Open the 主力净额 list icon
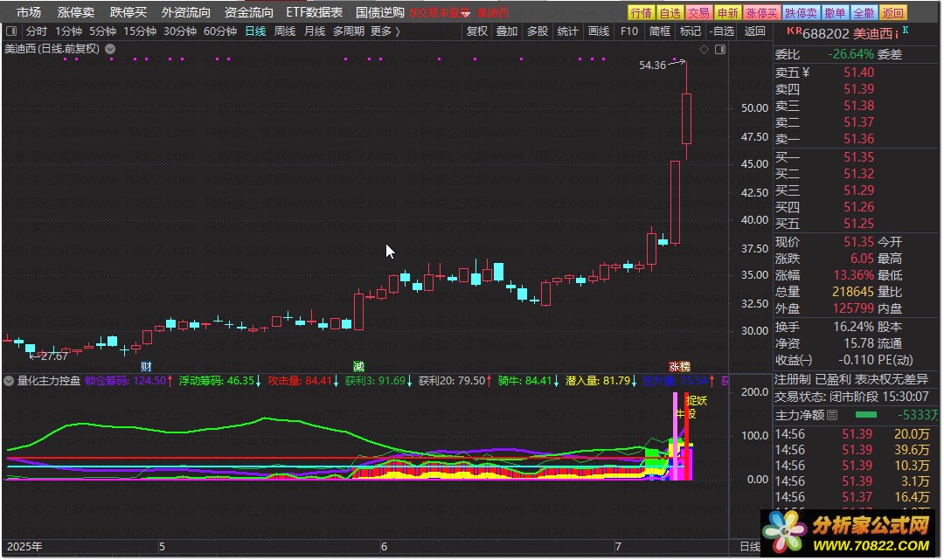The width and height of the screenshot is (944, 560). [832, 415]
